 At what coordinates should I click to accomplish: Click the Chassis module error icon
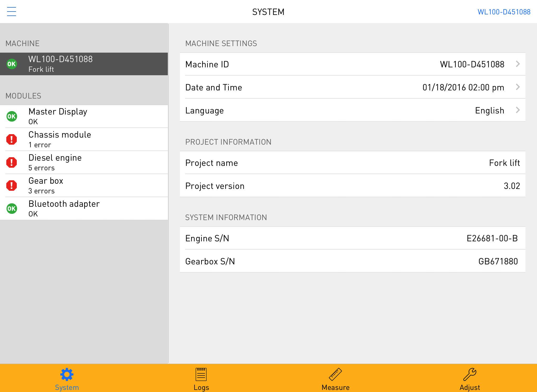12,139
